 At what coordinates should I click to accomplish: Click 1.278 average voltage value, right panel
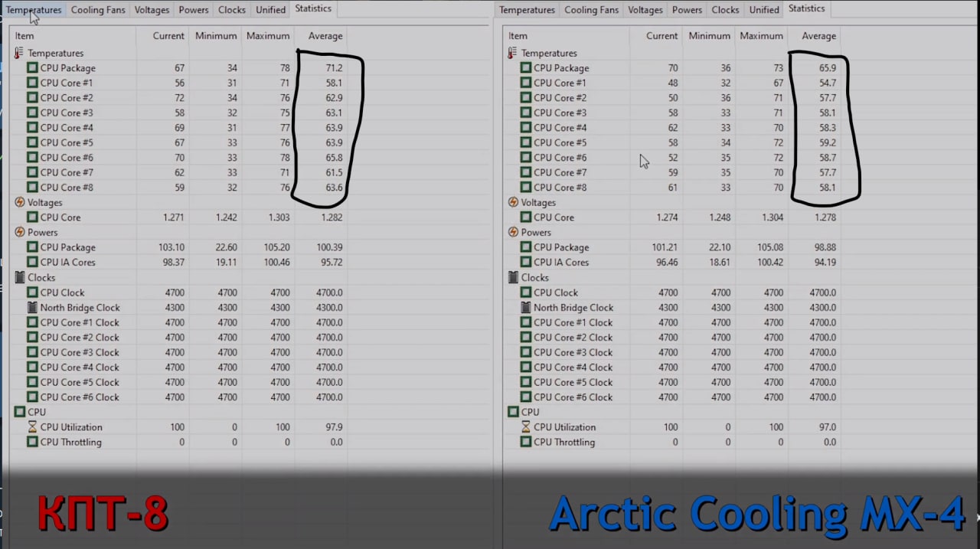pos(824,217)
